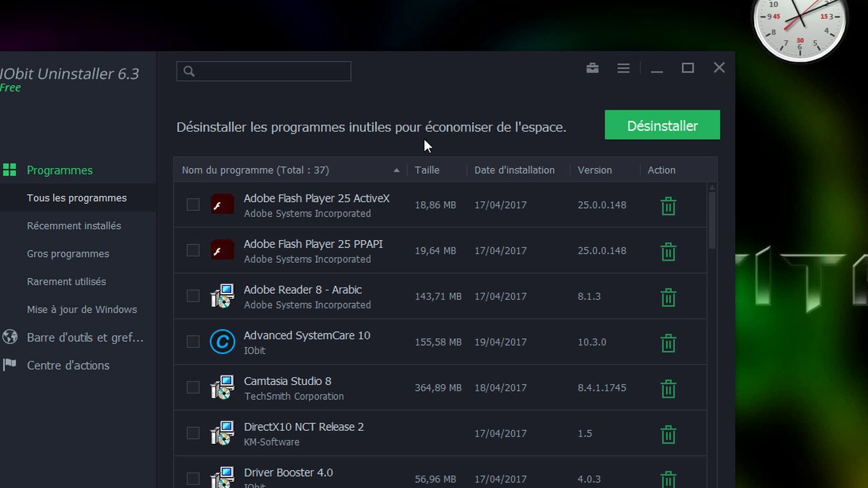Image resolution: width=868 pixels, height=488 pixels.
Task: Click the 19/04/2017 installation date
Action: click(500, 342)
